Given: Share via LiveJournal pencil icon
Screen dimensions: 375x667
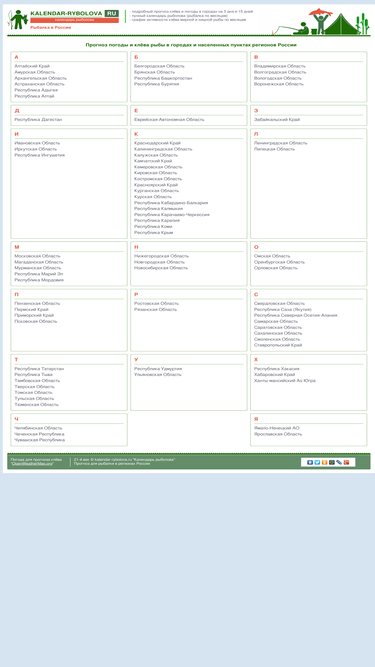Looking at the screenshot, I should (x=339, y=462).
